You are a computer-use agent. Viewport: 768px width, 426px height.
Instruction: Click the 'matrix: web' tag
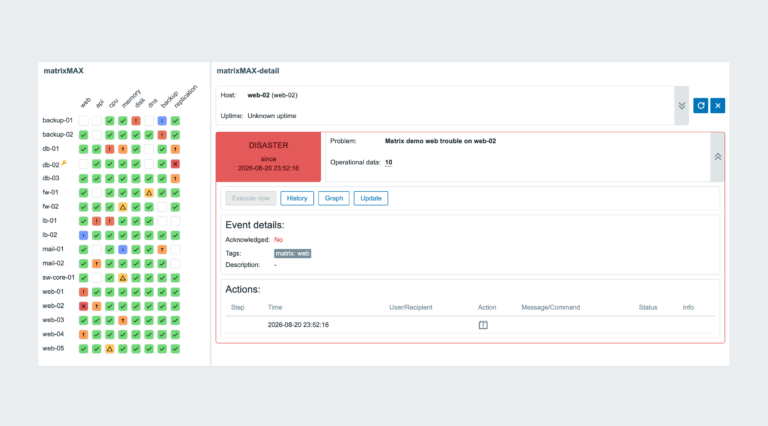click(292, 253)
